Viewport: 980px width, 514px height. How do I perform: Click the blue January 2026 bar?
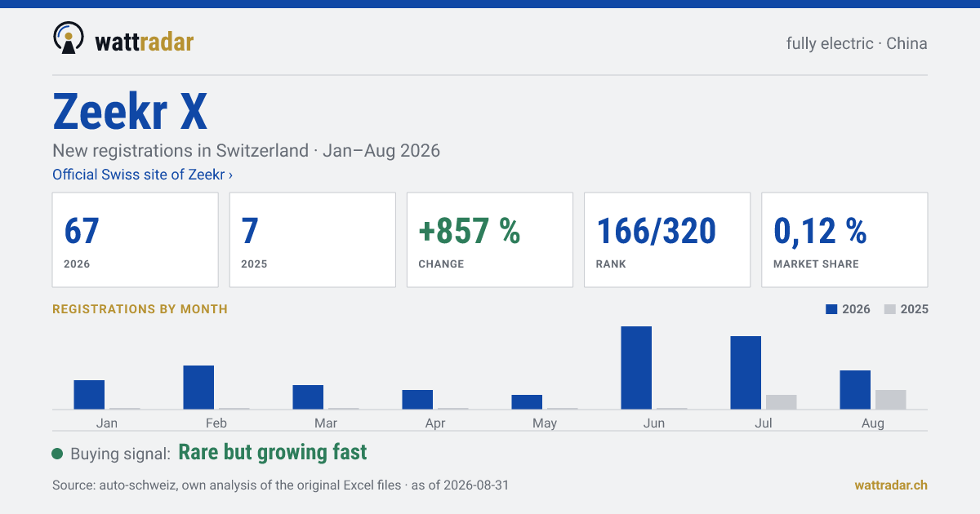point(89,395)
